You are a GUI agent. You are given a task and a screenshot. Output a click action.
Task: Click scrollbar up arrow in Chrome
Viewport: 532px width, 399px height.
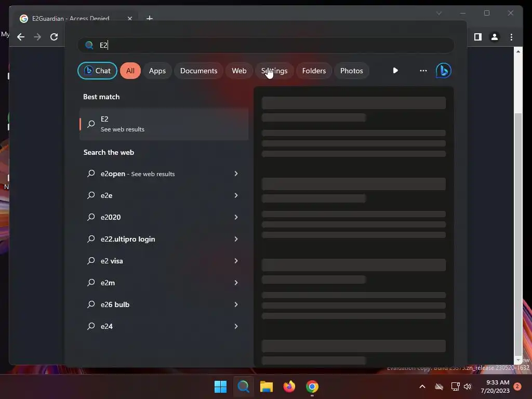[x=518, y=51]
